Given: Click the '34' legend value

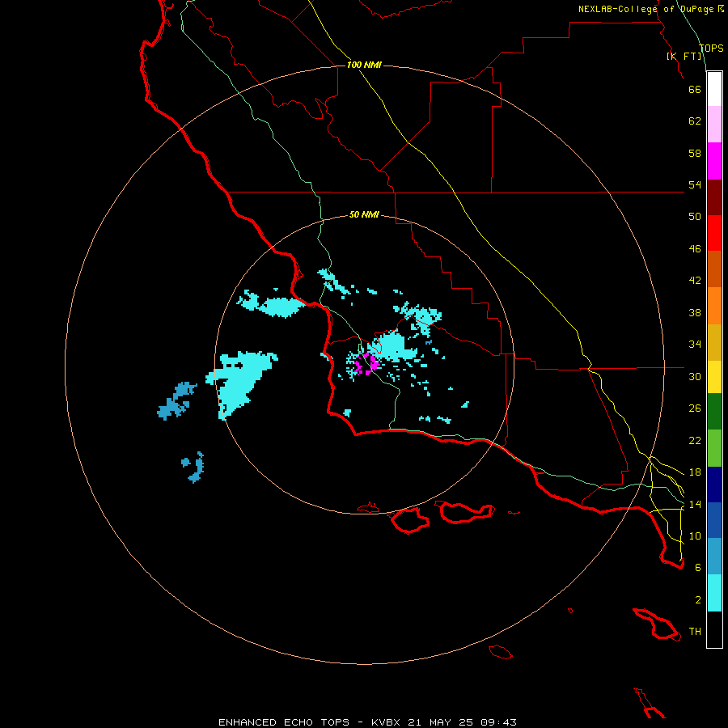Looking at the screenshot, I should 695,345.
